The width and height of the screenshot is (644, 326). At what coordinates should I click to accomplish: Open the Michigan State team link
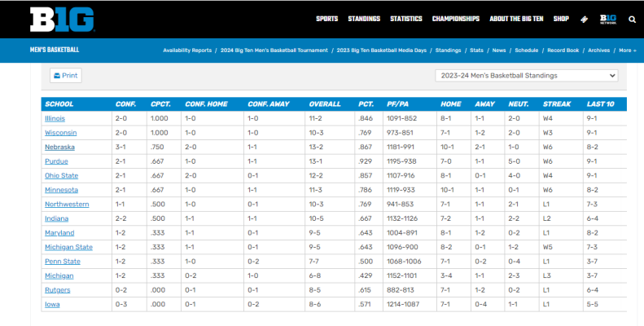coord(68,247)
